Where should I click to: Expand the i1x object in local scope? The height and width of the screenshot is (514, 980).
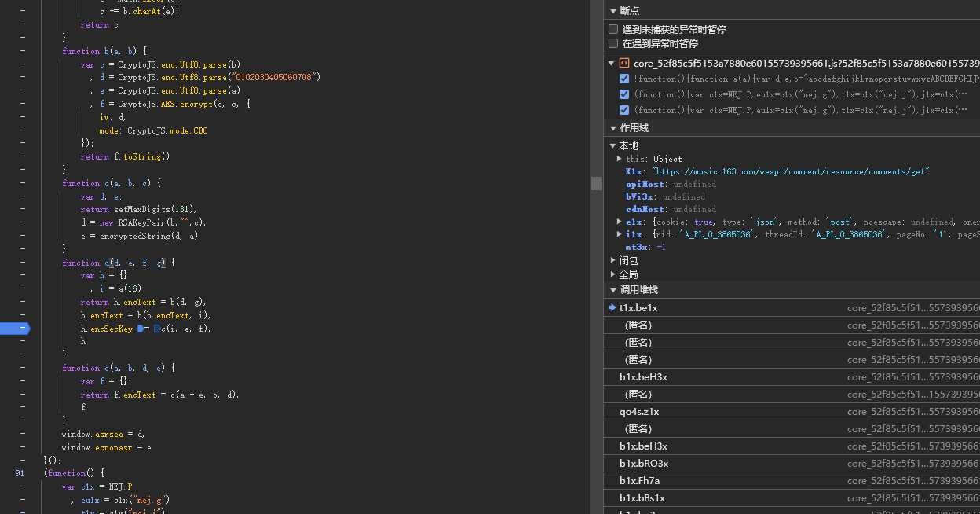click(x=620, y=234)
